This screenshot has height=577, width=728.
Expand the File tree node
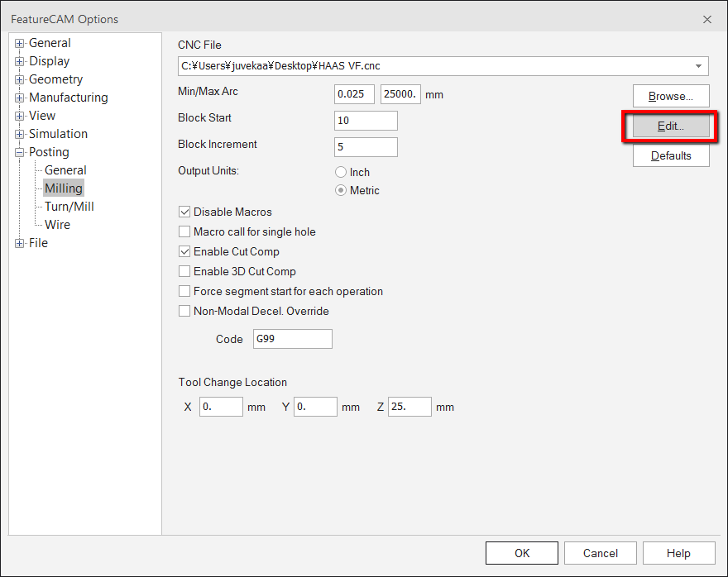pos(19,242)
